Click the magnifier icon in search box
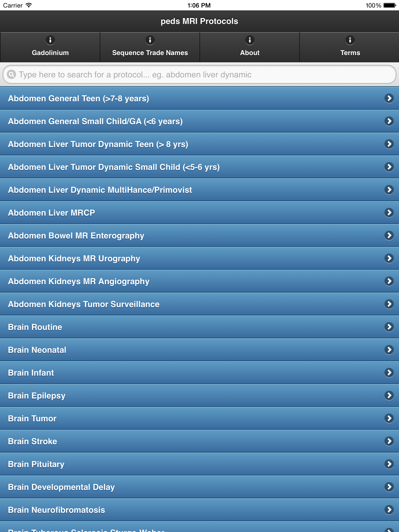Image resolution: width=399 pixels, height=532 pixels. point(11,75)
